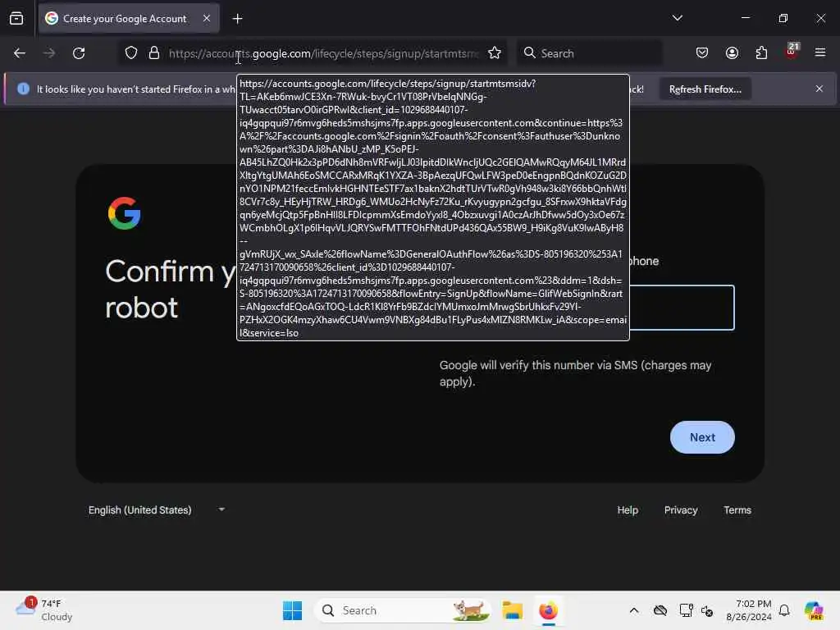The image size is (840, 630).
Task: Click the Next button
Action: pos(702,437)
